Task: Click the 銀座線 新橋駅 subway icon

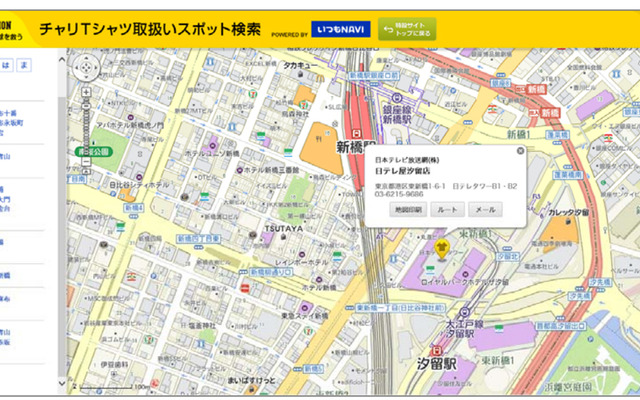Action: coord(396,98)
